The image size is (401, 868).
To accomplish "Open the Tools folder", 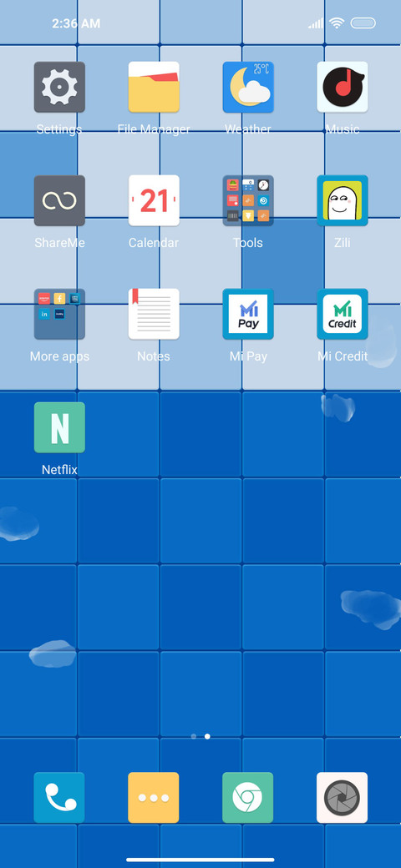I will point(248,200).
